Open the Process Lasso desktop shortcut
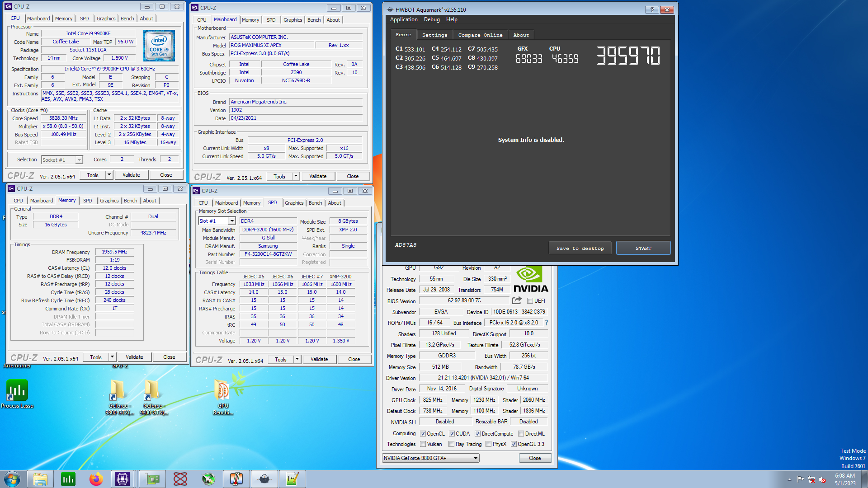 [17, 394]
